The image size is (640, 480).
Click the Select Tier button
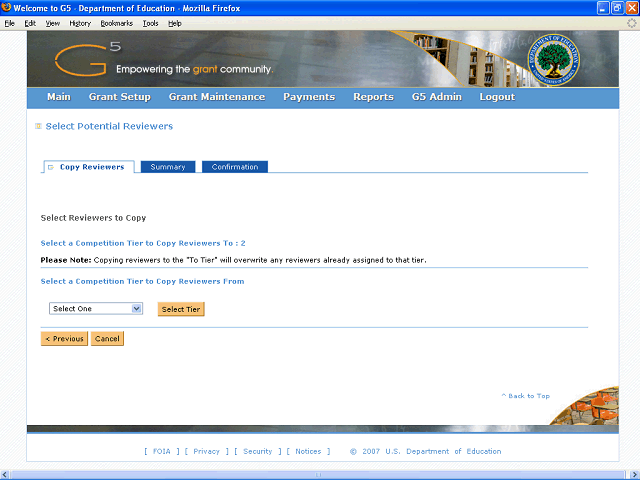coord(181,309)
